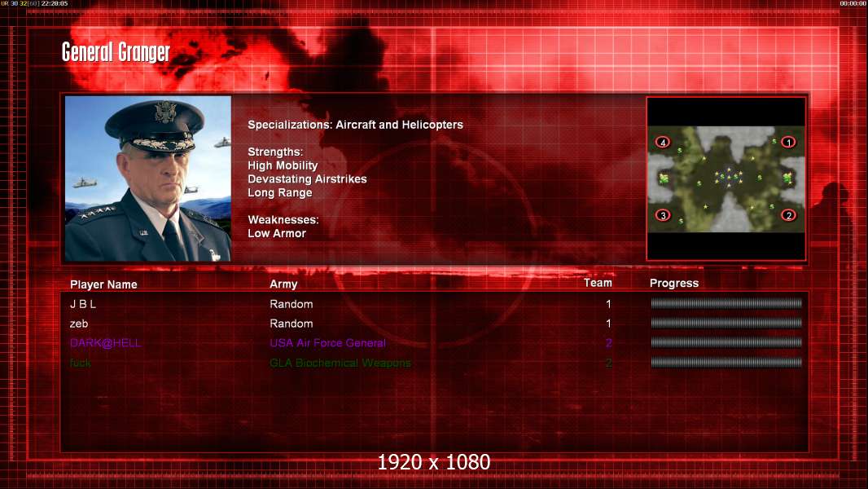868x489 pixels.
Task: Click the "USA Air Force General" army
Action: (327, 343)
